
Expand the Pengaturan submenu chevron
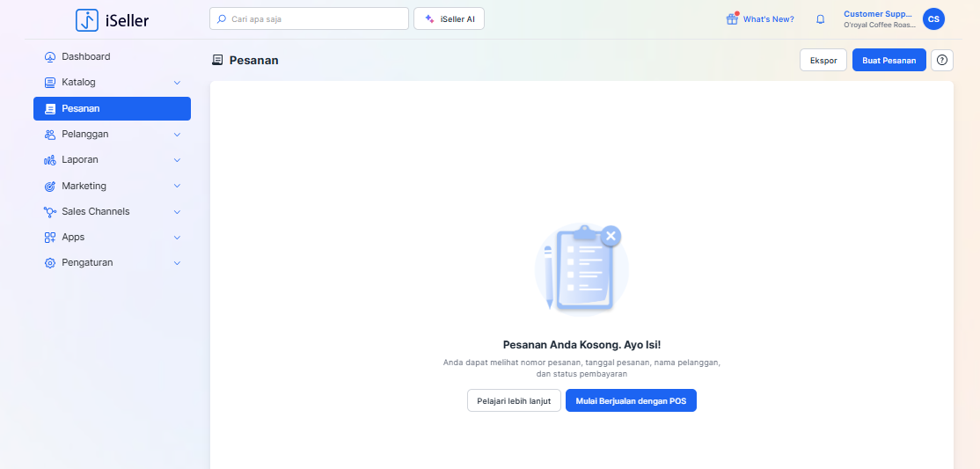[x=177, y=263]
